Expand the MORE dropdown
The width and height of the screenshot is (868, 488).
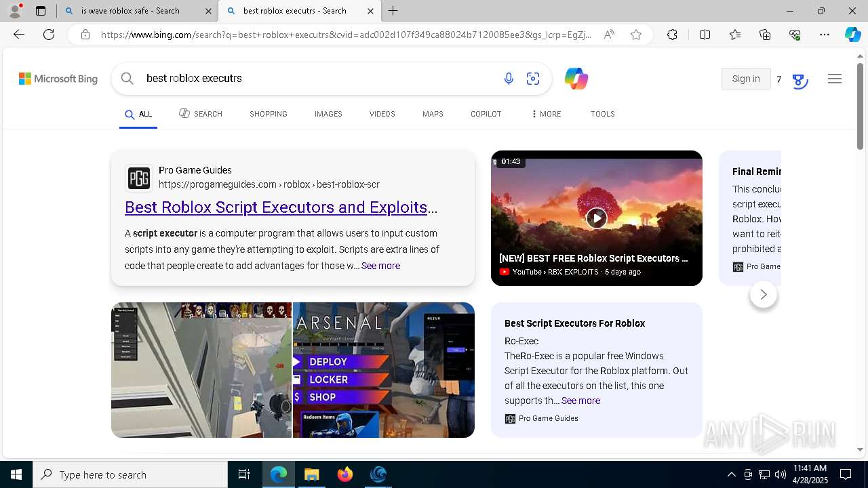[x=547, y=114]
